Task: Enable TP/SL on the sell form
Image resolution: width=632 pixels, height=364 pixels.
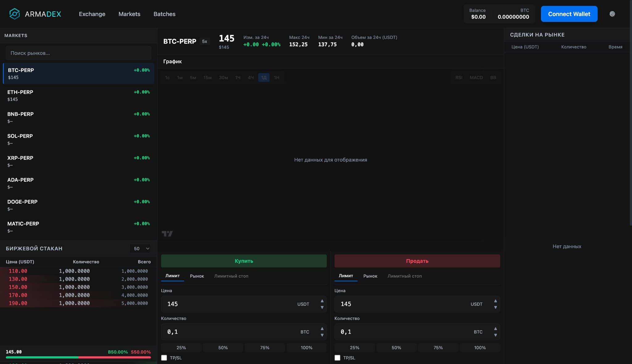Action: click(337, 358)
